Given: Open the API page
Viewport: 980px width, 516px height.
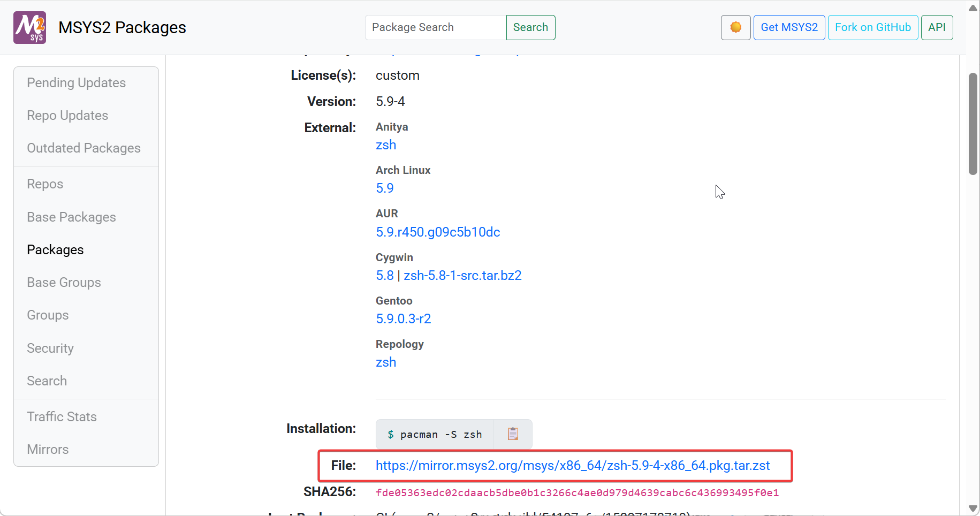Looking at the screenshot, I should click(x=937, y=27).
